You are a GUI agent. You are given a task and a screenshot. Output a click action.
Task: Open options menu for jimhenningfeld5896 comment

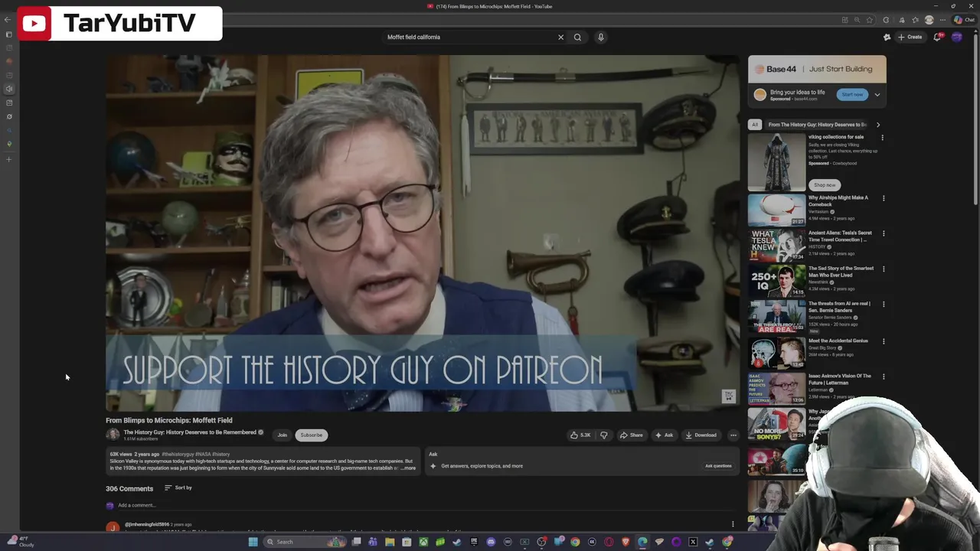733,524
